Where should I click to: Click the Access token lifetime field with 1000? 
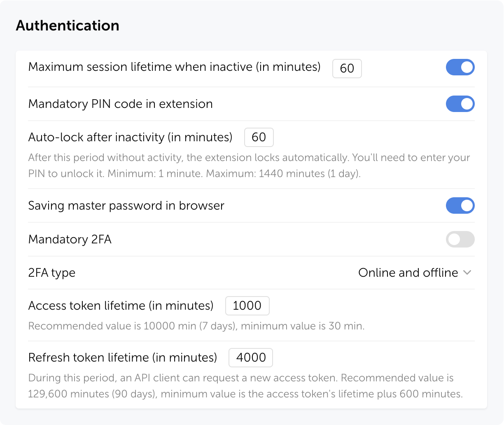247,306
